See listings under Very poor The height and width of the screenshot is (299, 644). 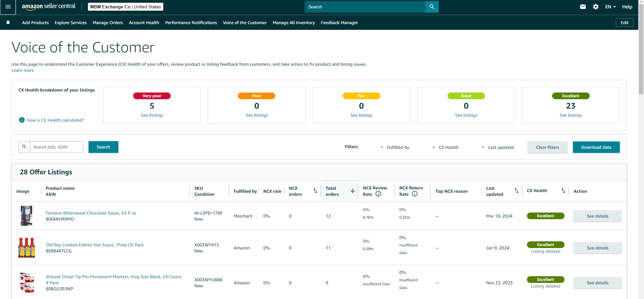pyautogui.click(x=152, y=115)
